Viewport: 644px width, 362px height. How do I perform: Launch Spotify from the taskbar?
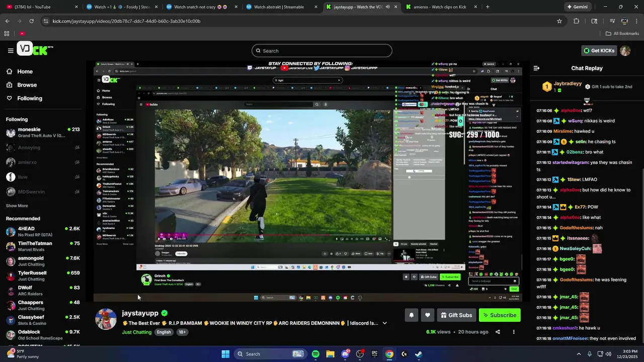[x=315, y=354]
